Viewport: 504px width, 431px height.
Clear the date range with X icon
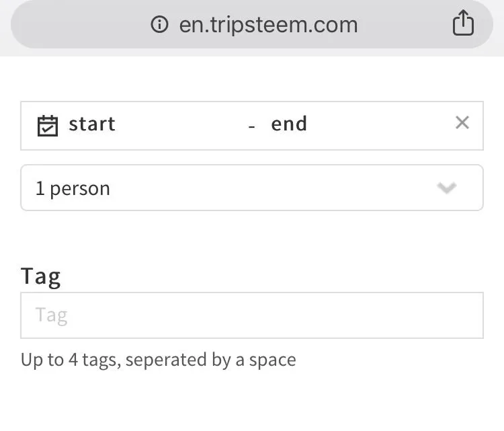point(462,122)
